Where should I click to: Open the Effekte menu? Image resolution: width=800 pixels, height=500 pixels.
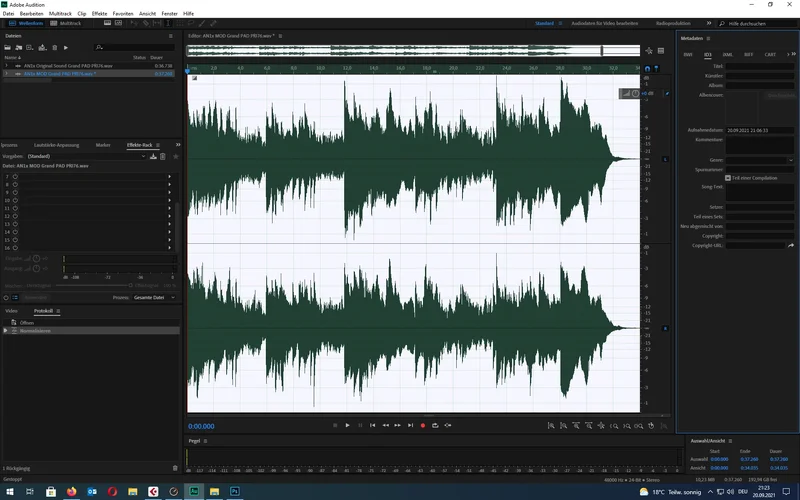(99, 13)
